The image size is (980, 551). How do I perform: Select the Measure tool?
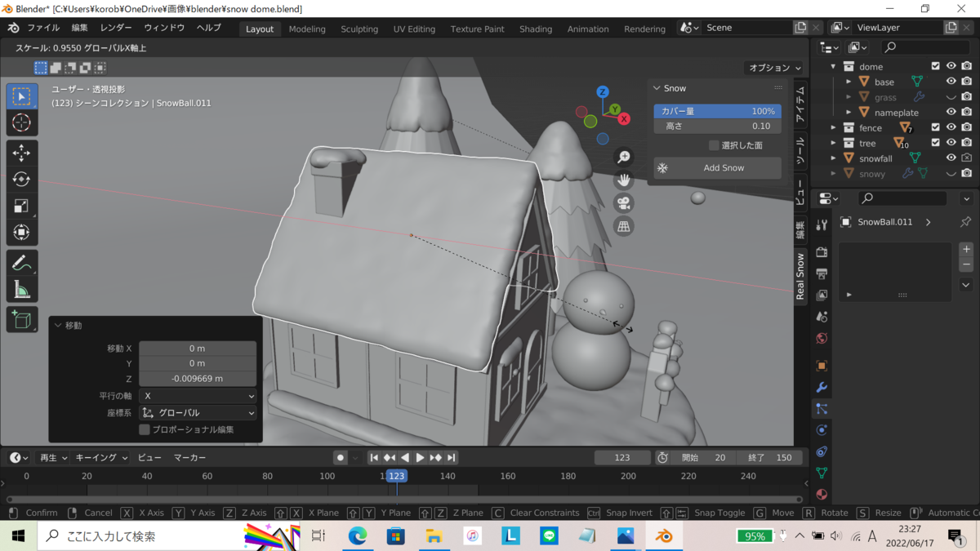pyautogui.click(x=22, y=290)
